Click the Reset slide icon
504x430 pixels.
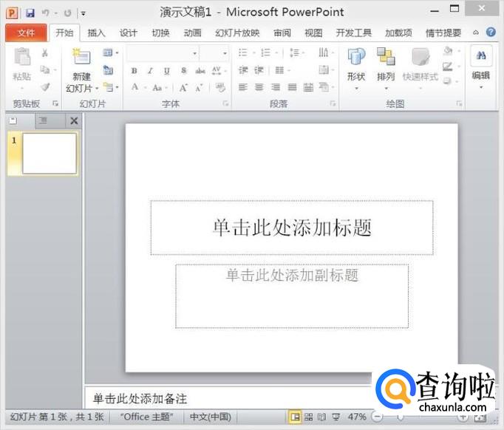coord(109,69)
